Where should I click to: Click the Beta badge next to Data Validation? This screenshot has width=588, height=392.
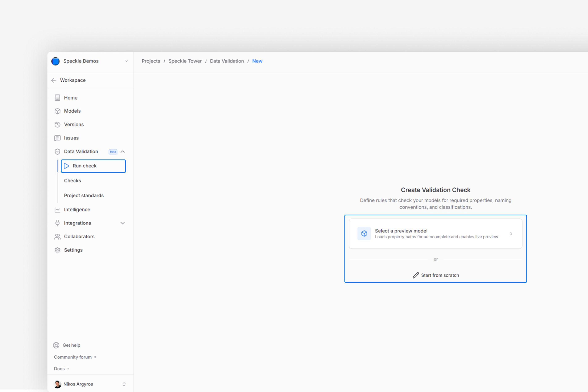click(x=113, y=152)
